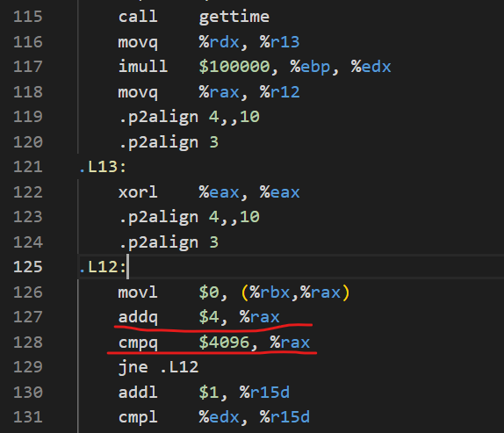Image resolution: width=504 pixels, height=433 pixels.
Task: Click line number 129 in gutter
Action: (x=28, y=367)
